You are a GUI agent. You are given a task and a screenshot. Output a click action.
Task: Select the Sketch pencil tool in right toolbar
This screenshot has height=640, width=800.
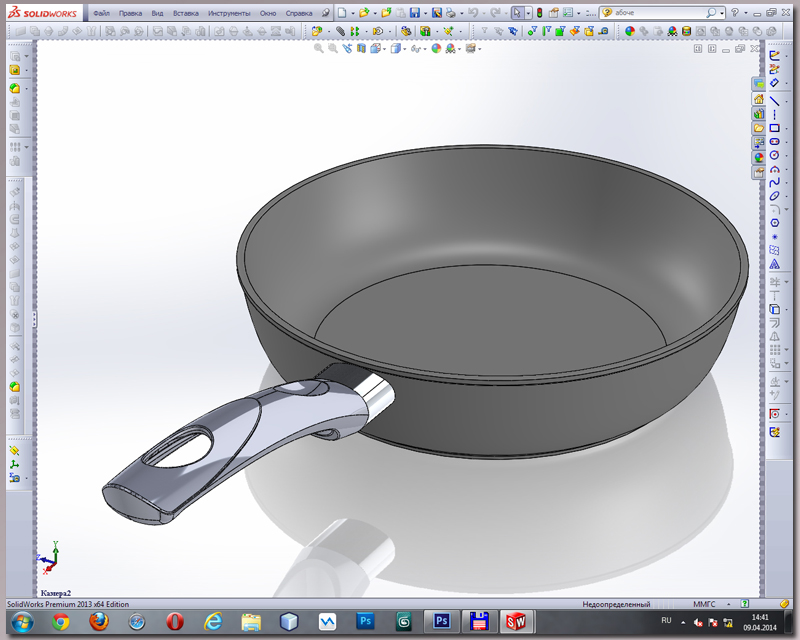774,55
